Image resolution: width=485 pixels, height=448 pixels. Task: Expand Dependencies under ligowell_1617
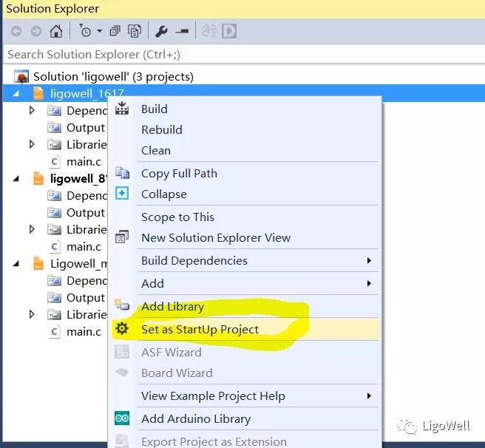(32, 110)
